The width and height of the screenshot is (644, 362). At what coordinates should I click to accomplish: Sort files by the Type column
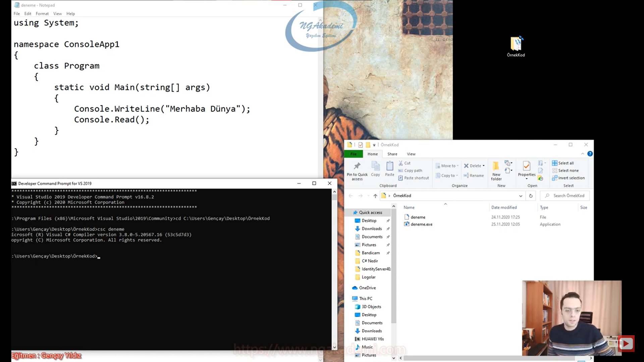point(544,207)
